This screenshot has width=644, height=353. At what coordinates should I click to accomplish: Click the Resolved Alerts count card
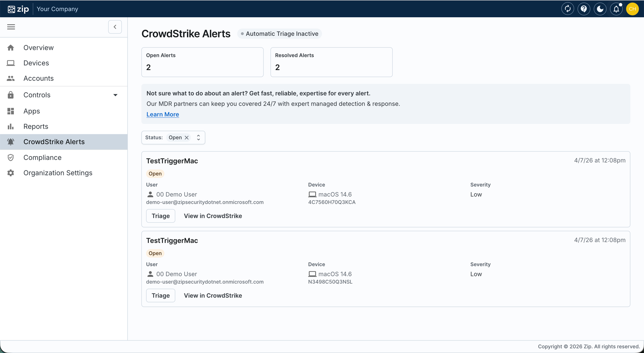pos(331,62)
